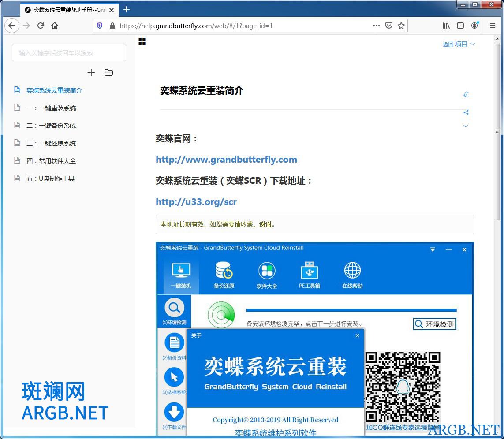Toggle the browser sidebar view
Screen dimensions: 504x439
coord(460,26)
